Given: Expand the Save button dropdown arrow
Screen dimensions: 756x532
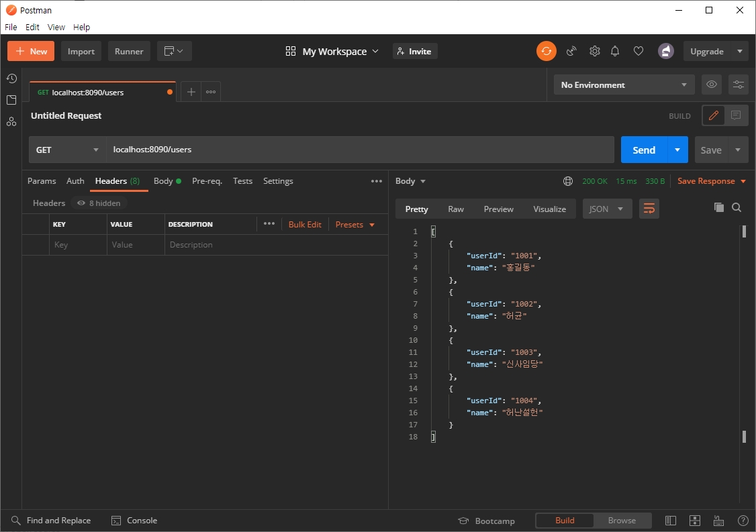Looking at the screenshot, I should tap(738, 150).
